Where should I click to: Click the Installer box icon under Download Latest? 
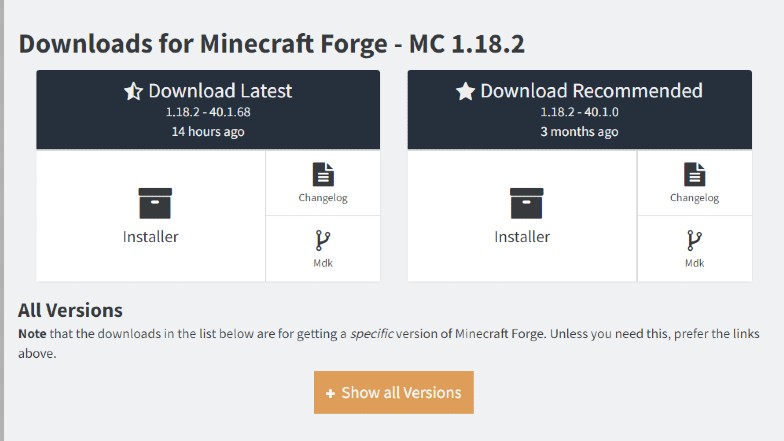point(155,203)
